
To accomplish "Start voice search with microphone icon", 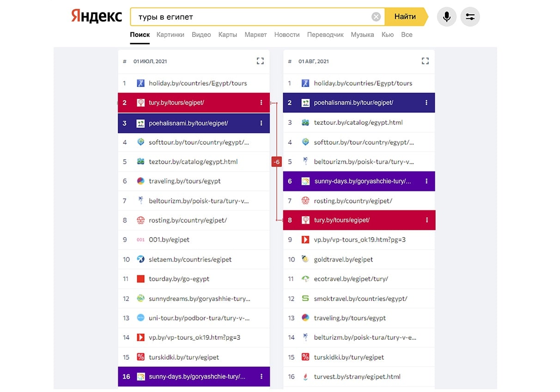I will (446, 17).
